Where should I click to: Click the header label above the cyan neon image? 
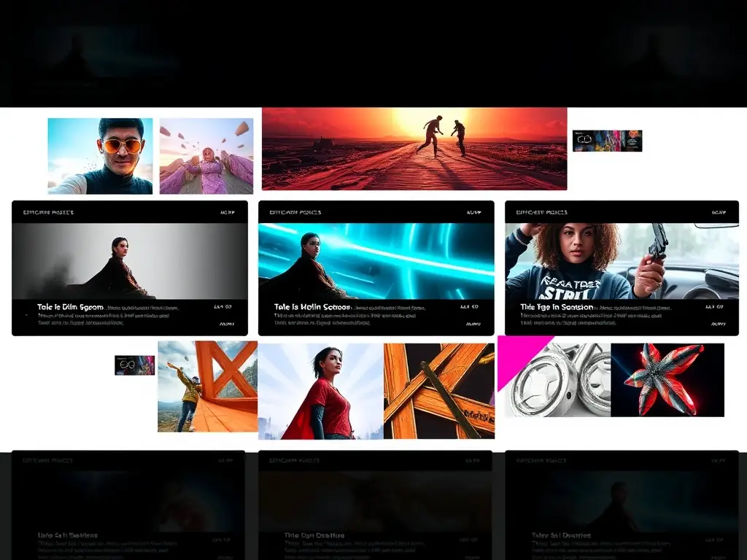tap(295, 212)
